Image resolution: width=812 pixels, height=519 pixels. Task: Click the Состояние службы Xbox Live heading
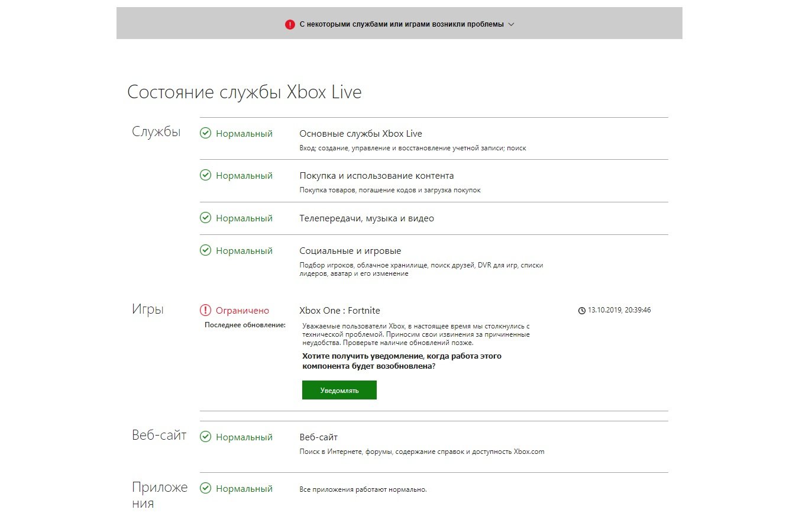point(244,92)
